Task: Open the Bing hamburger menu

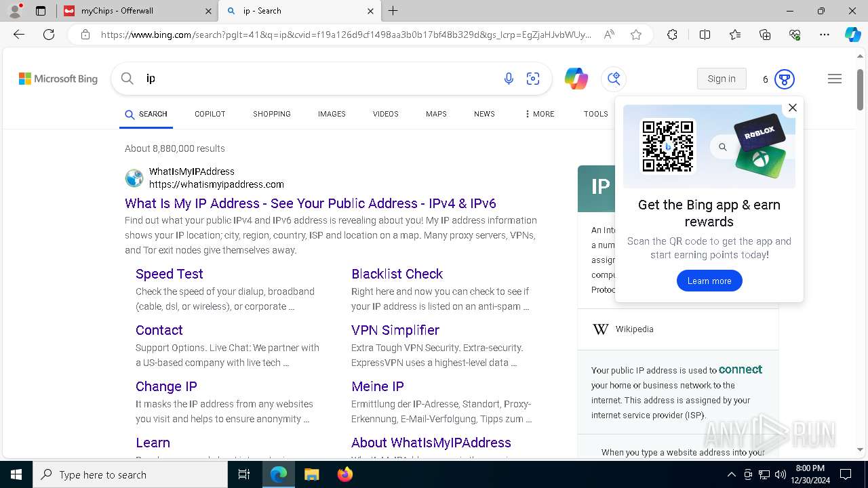Action: click(x=835, y=79)
